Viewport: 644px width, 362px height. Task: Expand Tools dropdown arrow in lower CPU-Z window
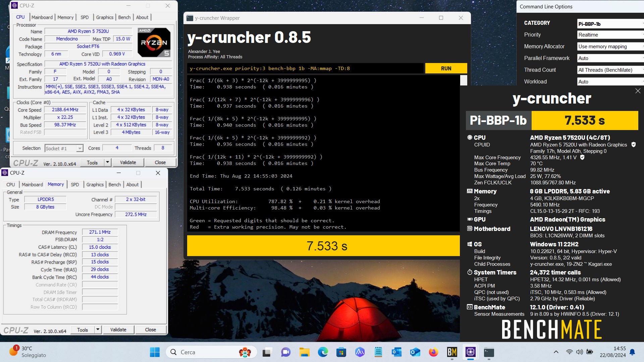(x=98, y=330)
